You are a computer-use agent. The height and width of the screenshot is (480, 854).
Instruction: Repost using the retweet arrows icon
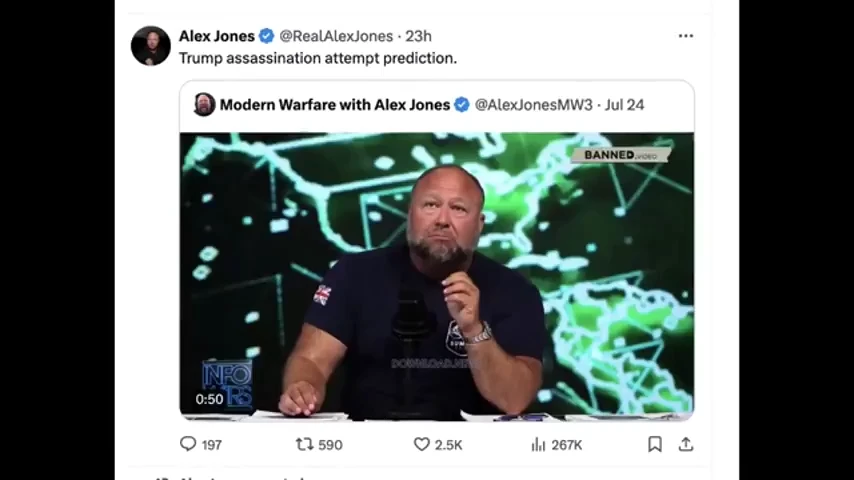[x=304, y=444]
